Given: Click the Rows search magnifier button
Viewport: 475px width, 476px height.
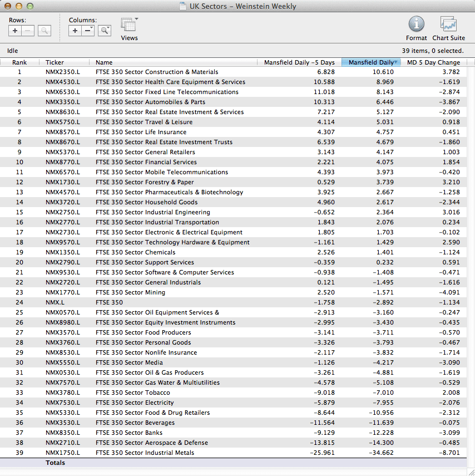Looking at the screenshot, I should pyautogui.click(x=44, y=31).
